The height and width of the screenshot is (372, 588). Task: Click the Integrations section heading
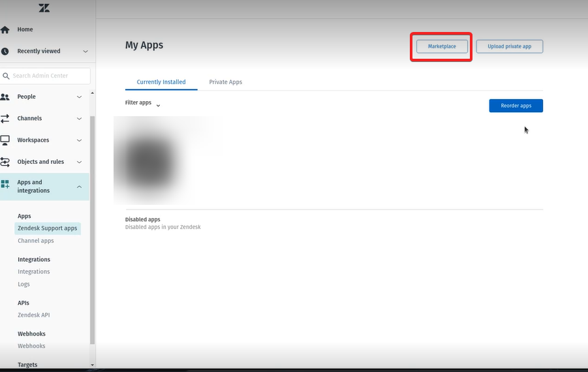[34, 260]
